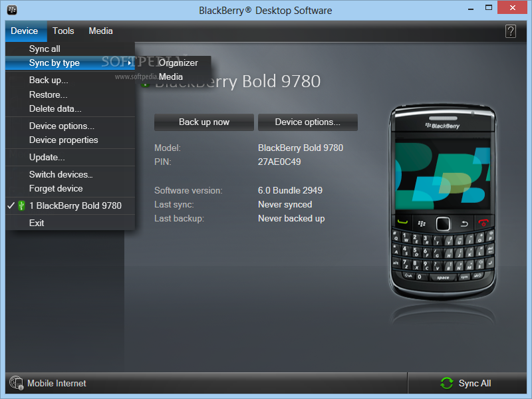The height and width of the screenshot is (399, 532).
Task: Click the Software version: label
Action: coord(188,190)
